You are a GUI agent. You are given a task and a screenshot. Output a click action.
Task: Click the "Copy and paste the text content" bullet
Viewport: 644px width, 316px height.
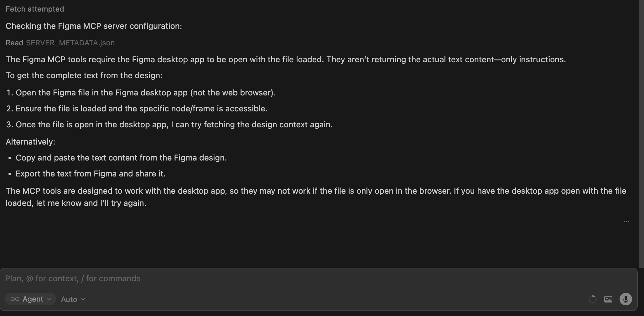coord(121,158)
